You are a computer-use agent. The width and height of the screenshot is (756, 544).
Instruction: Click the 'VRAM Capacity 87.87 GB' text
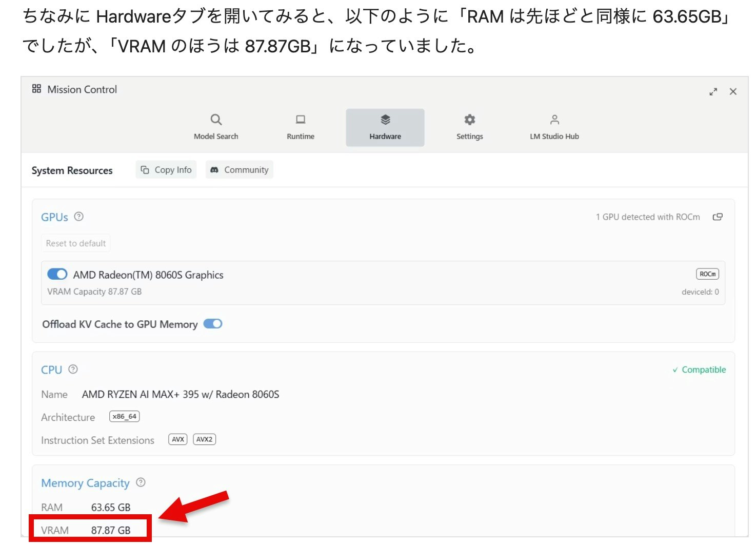point(94,292)
